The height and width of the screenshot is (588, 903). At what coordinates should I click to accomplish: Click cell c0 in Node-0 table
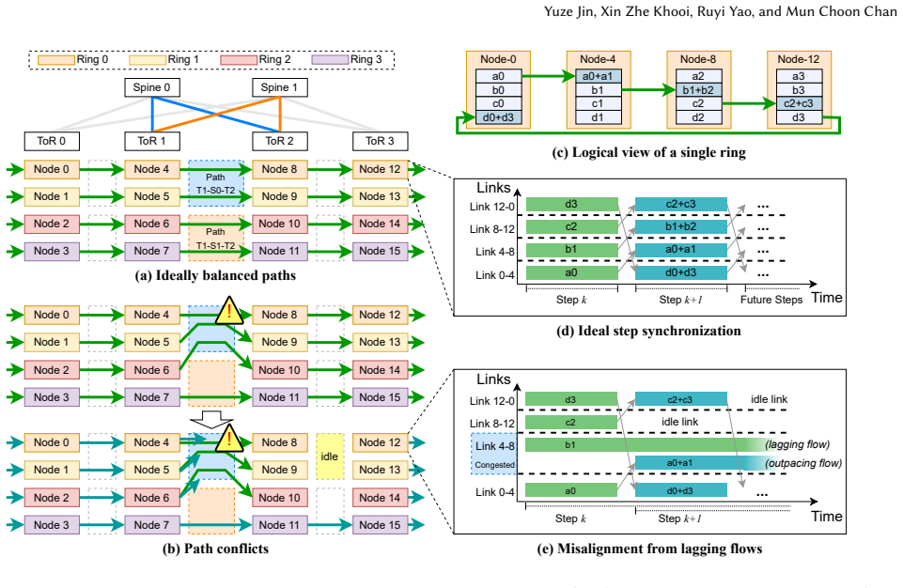pos(498,103)
